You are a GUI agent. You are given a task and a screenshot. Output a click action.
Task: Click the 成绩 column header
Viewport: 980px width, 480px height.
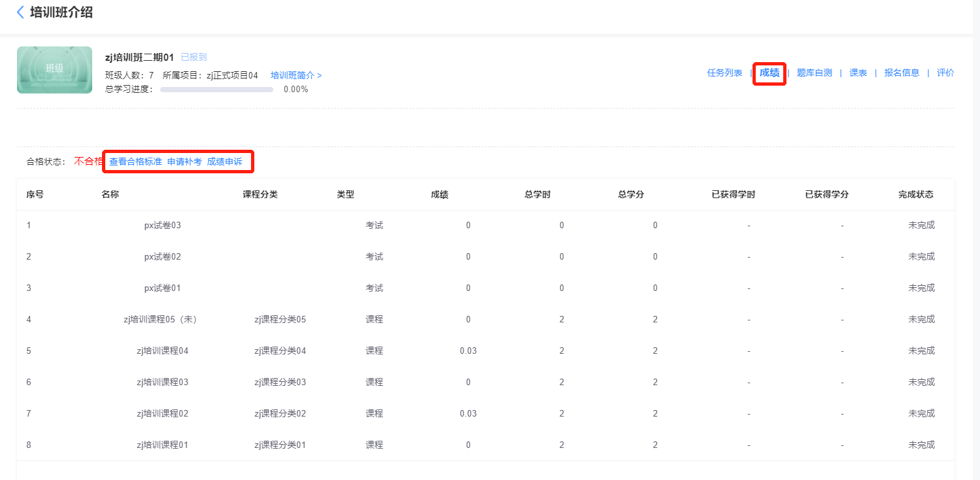[439, 195]
